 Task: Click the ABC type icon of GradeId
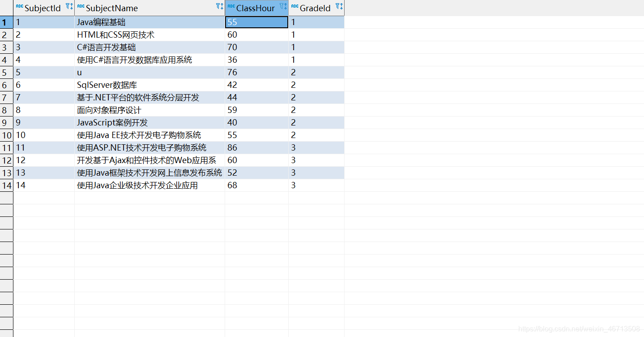click(294, 6)
